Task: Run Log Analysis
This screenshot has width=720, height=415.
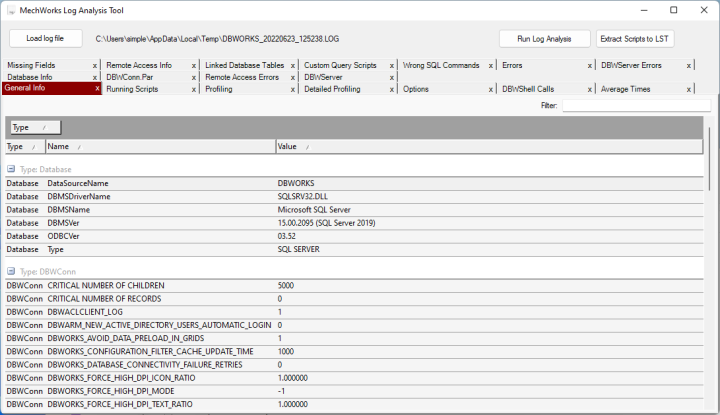Action: tap(544, 39)
